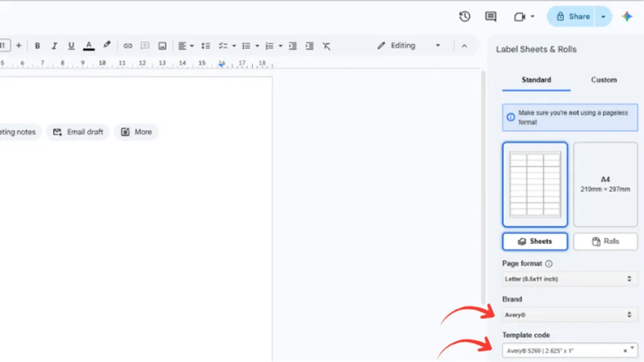Open highlight color pen tool

[107, 45]
